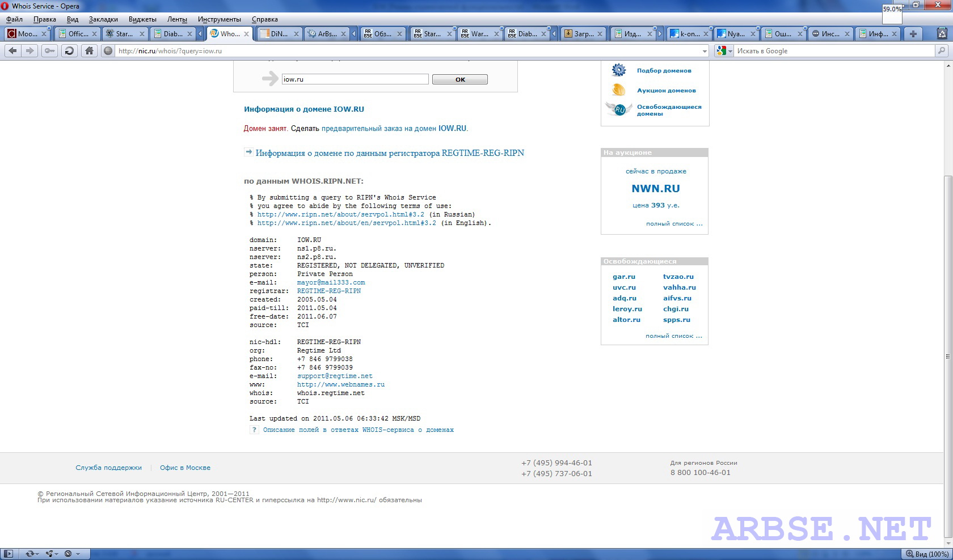Open the Ленты menu
The width and height of the screenshot is (953, 560).
[177, 19]
